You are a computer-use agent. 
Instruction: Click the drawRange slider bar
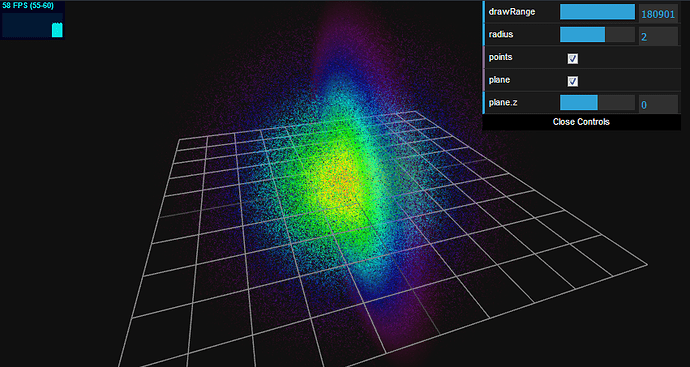(x=597, y=12)
